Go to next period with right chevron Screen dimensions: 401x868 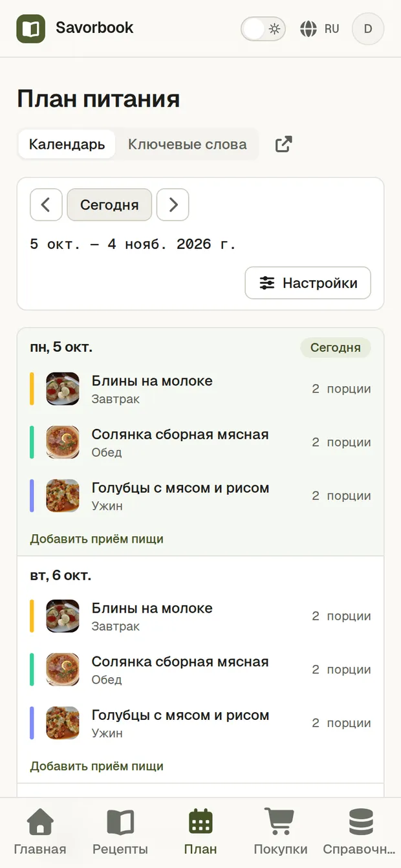click(173, 205)
